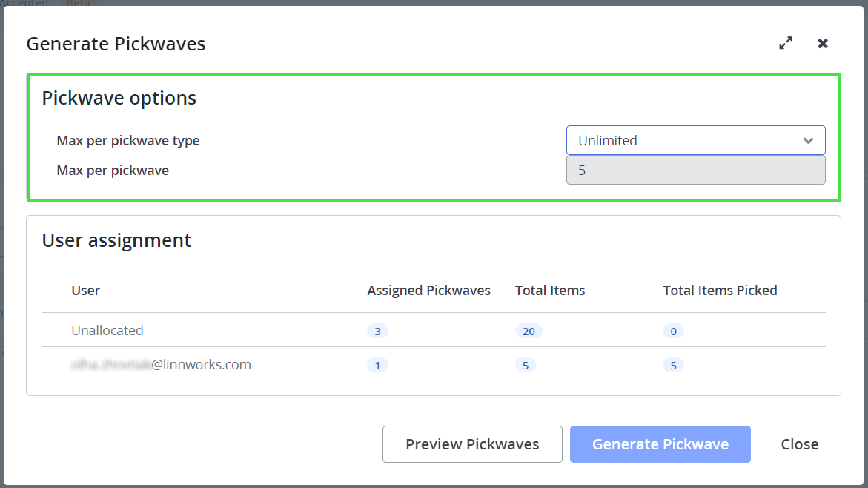
Task: Click the Preview Pickwaves button
Action: pos(472,444)
